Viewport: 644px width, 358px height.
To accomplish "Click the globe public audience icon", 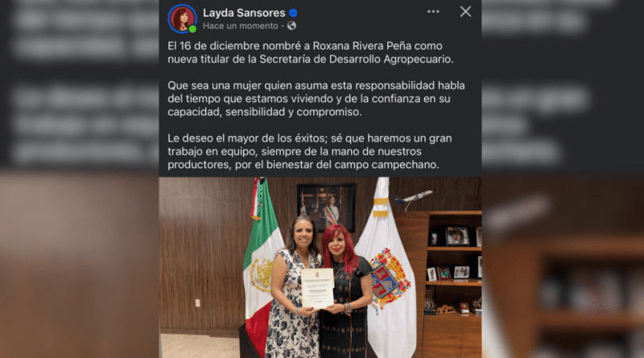I will click(291, 26).
